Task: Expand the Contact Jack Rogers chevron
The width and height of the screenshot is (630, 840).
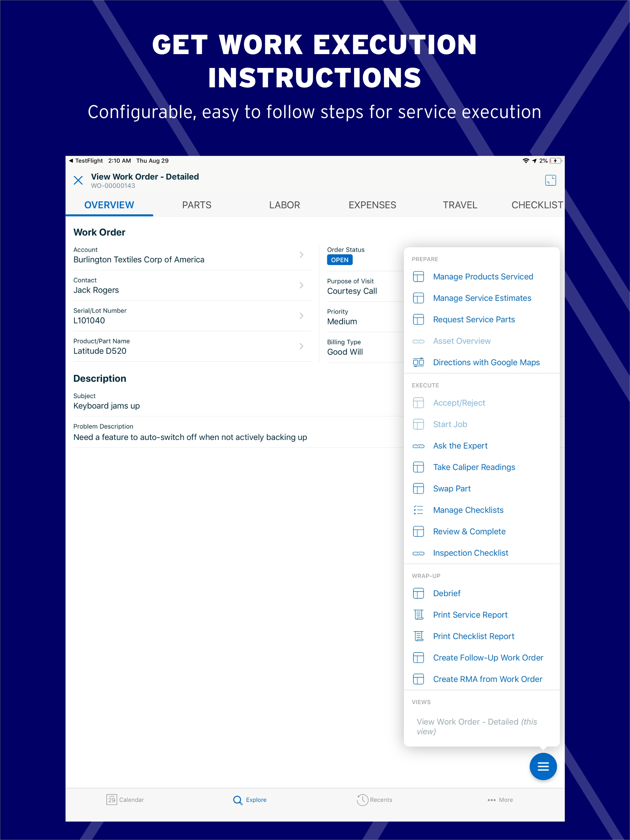Action: pos(301,285)
